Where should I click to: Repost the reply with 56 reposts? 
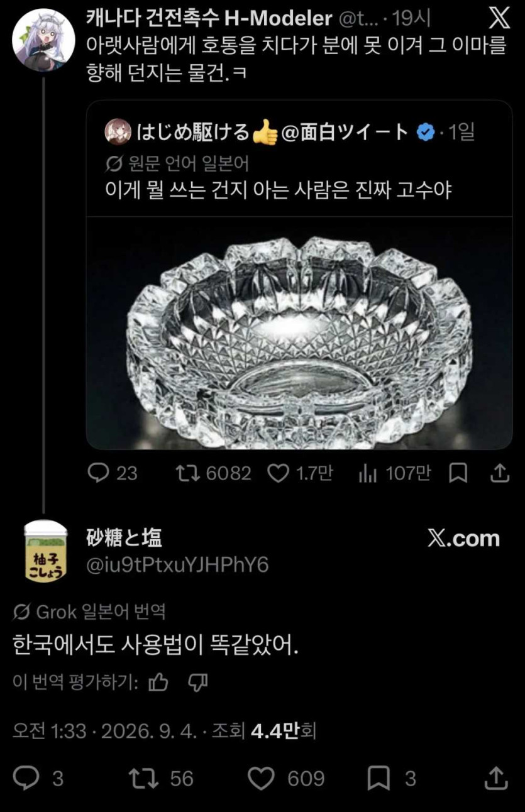[161, 779]
